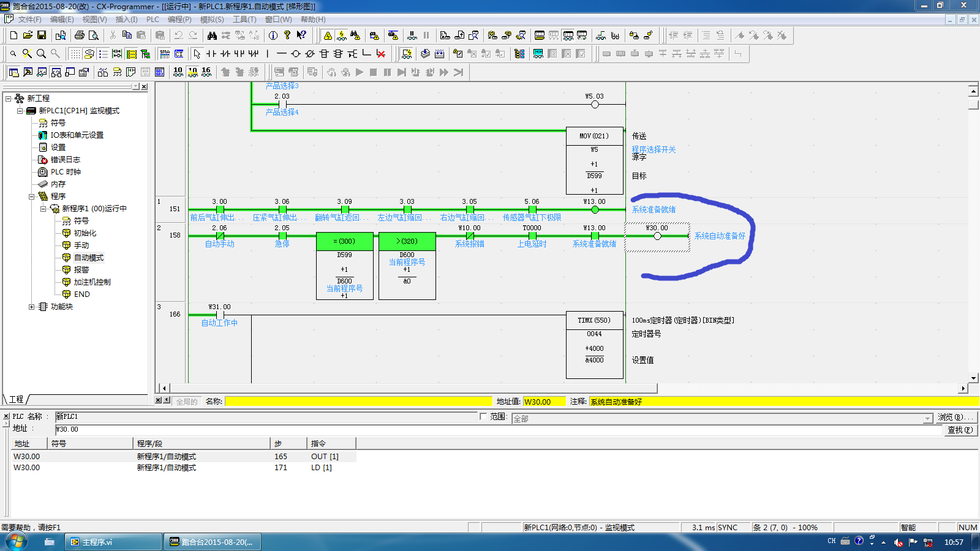This screenshot has width=980, height=551.
Task: Open the 错误日志 error log item
Action: (x=65, y=160)
